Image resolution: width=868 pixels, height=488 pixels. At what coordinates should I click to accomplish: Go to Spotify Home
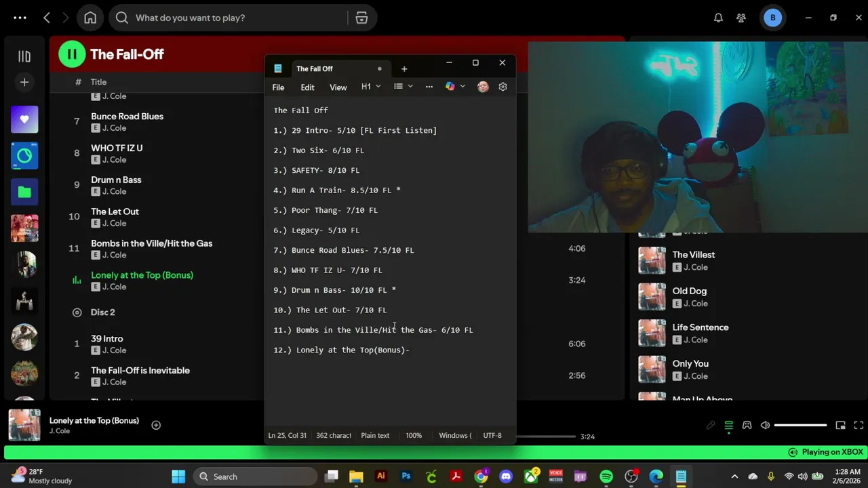pos(90,18)
